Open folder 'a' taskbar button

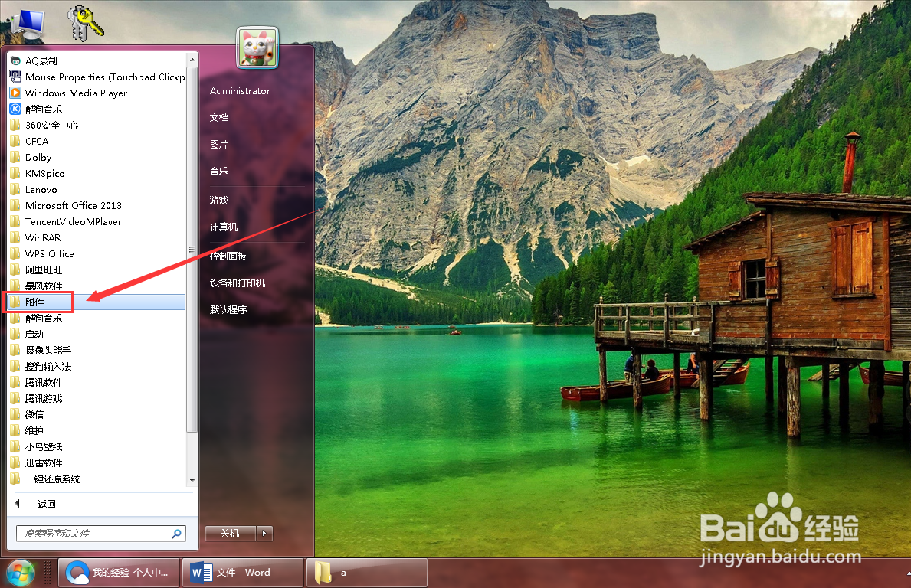click(367, 573)
